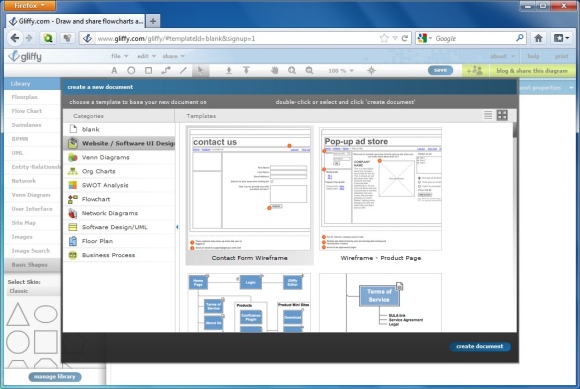The image size is (580, 389).
Task: Click the zoom out magnifier
Action: [309, 70]
